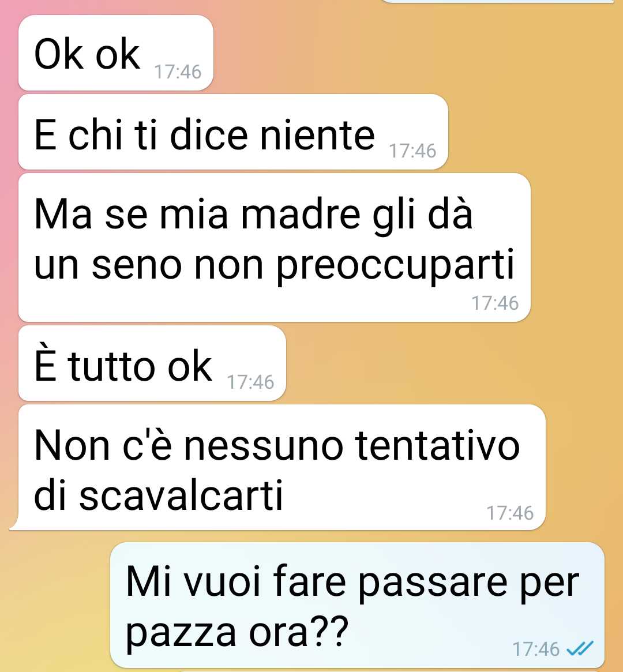Click the word 'scavalcarti' in the bubble
Screen dimensions: 623x672
181,495
